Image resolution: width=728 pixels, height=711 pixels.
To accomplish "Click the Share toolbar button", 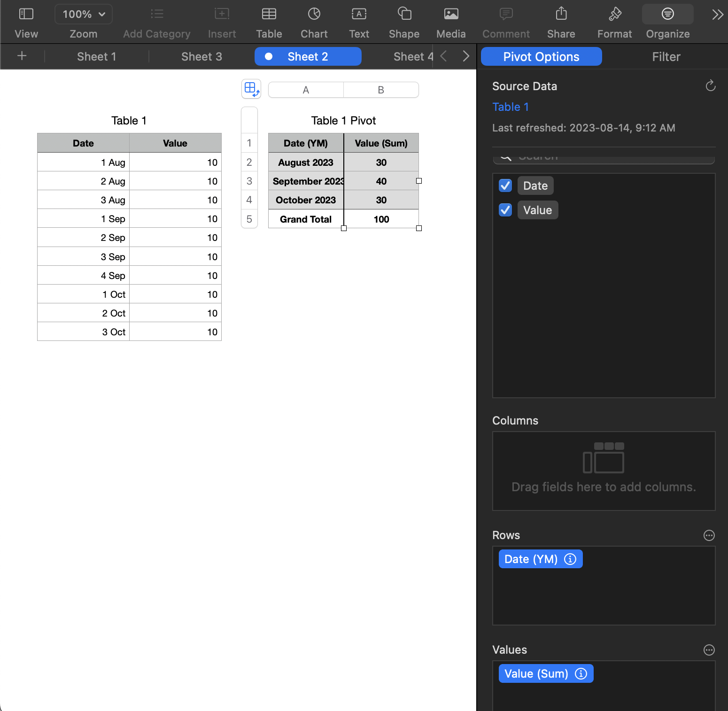I will tap(561, 22).
